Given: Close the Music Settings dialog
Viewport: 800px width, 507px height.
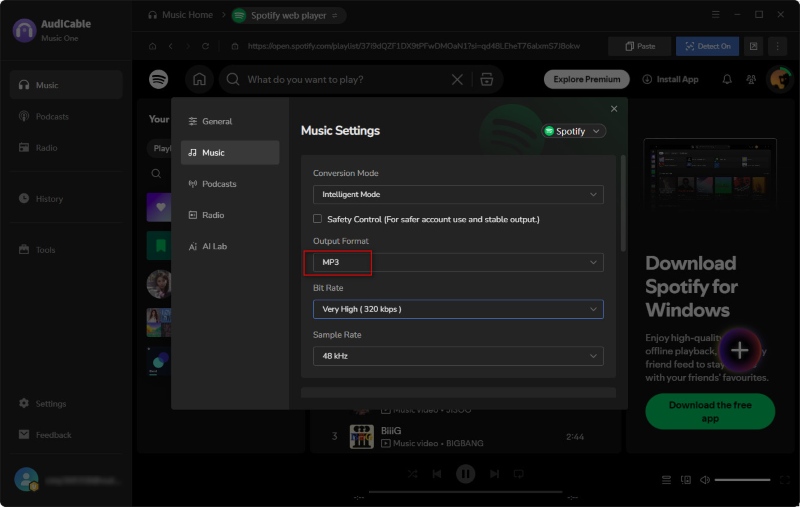Looking at the screenshot, I should point(614,109).
